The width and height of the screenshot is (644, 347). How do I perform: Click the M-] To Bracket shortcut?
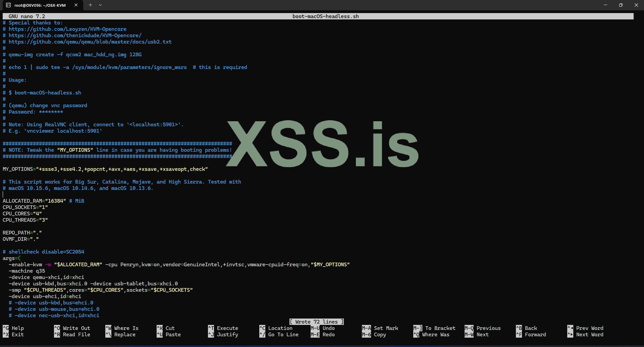point(434,328)
